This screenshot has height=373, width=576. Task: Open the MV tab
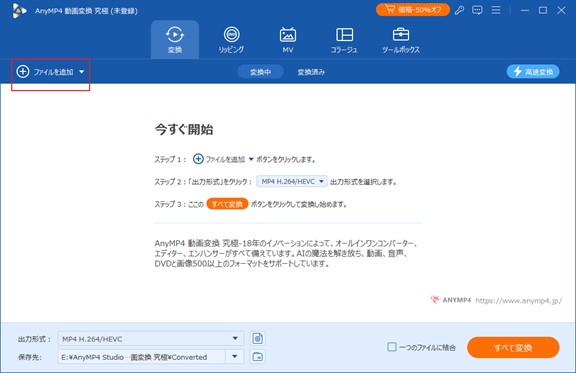pyautogui.click(x=288, y=40)
